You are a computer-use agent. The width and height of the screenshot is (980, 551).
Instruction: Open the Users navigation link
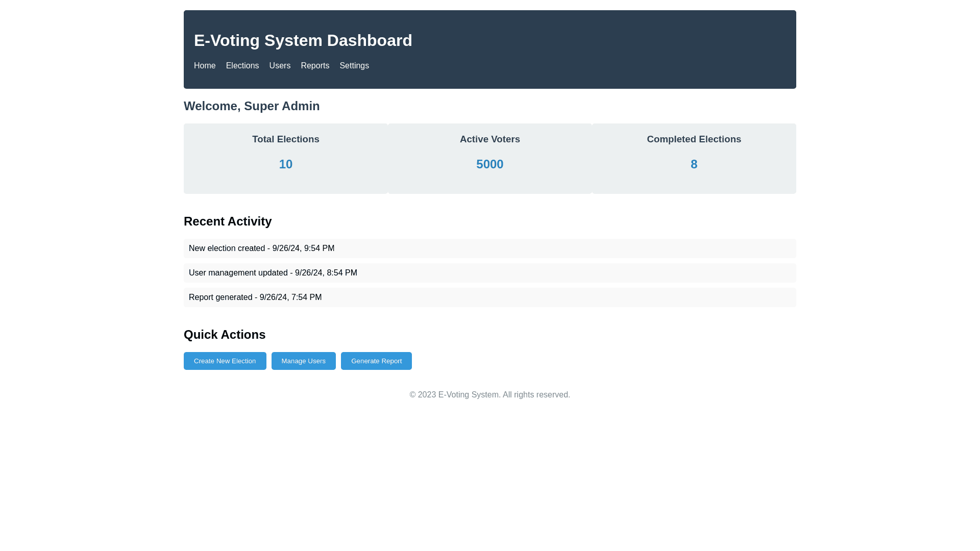point(280,66)
